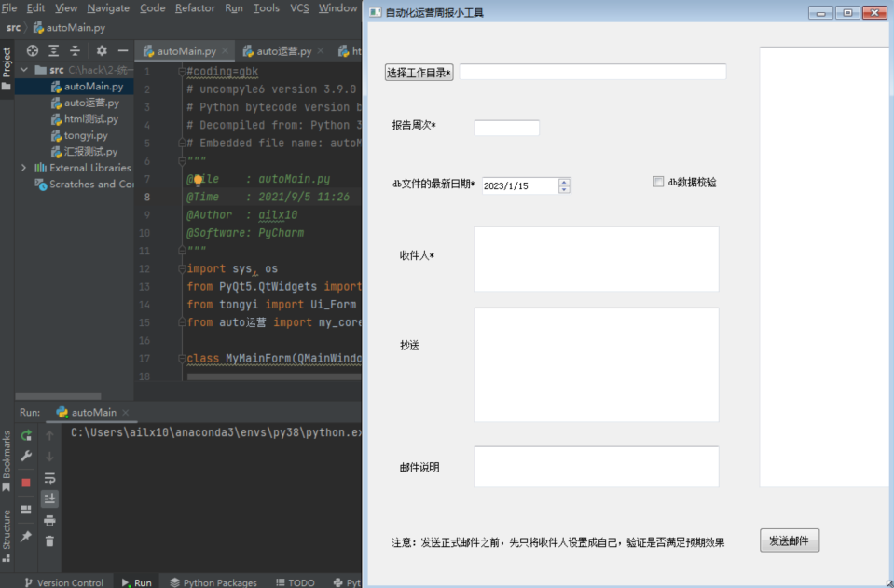Click the 发送邮件 button
The height and width of the screenshot is (588, 894).
click(x=790, y=540)
